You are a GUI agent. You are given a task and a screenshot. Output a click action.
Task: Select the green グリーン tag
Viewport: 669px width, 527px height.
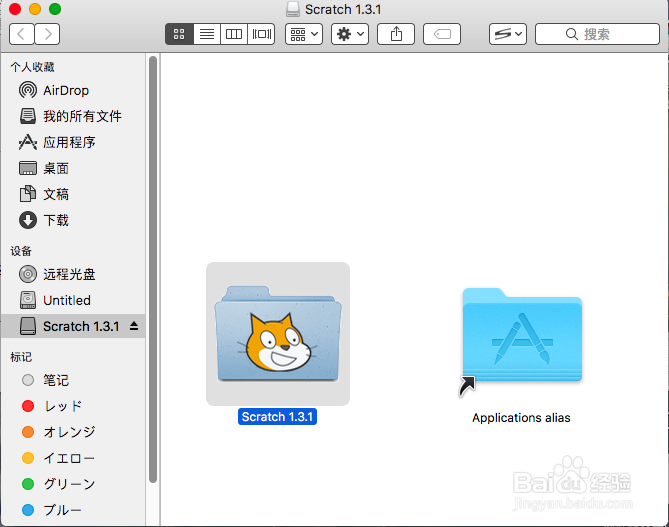[x=73, y=484]
